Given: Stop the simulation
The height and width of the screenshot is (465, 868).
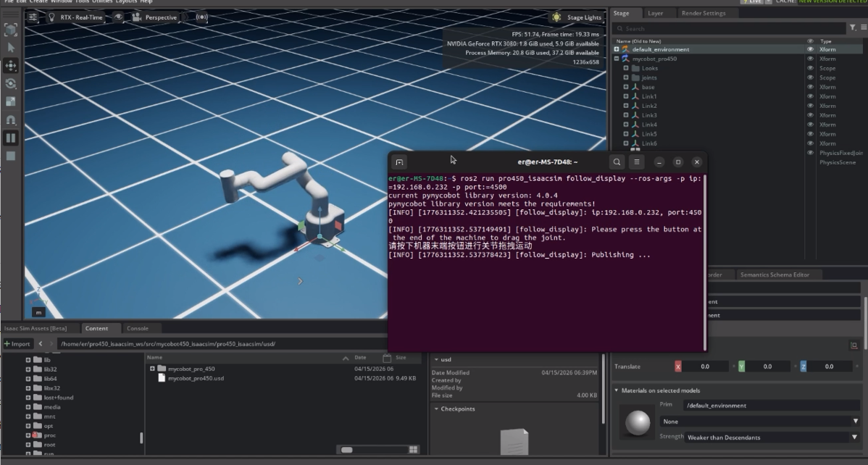Looking at the screenshot, I should tap(11, 156).
